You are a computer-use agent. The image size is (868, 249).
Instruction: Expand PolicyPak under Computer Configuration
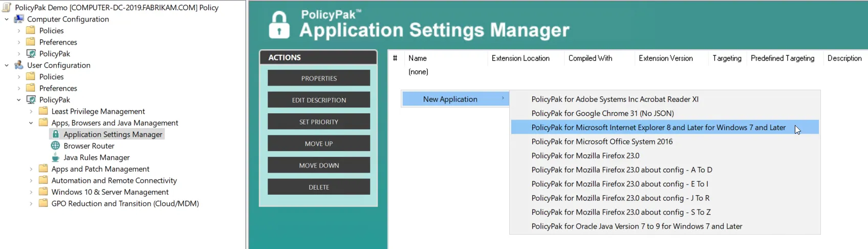[19, 54]
